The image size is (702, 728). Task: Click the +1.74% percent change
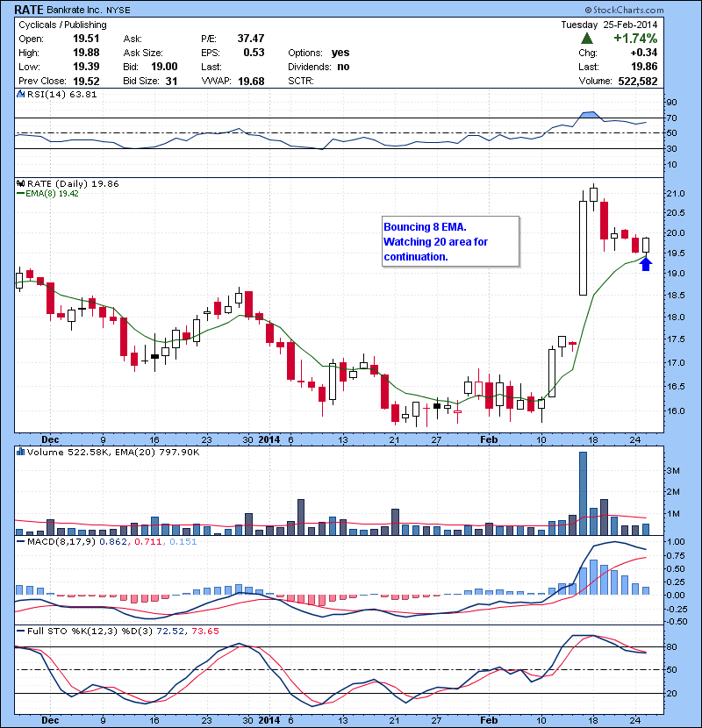635,38
